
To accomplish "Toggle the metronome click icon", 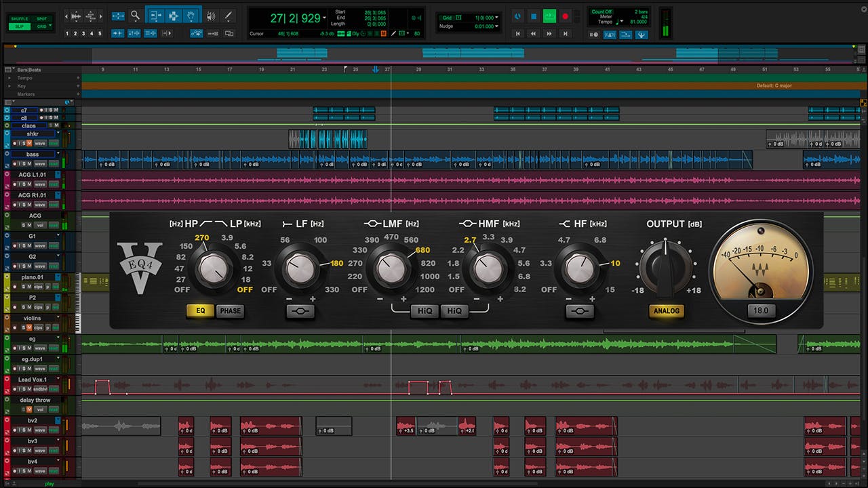I will [610, 35].
